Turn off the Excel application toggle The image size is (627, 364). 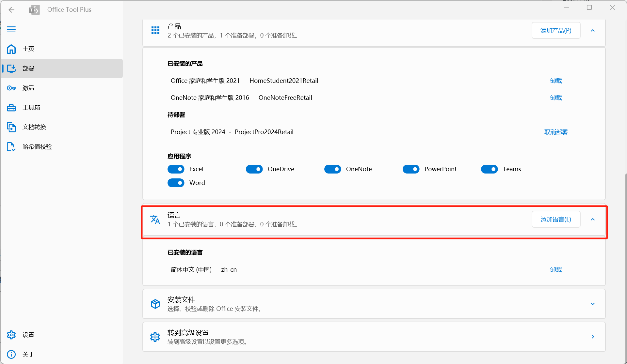[x=176, y=169]
